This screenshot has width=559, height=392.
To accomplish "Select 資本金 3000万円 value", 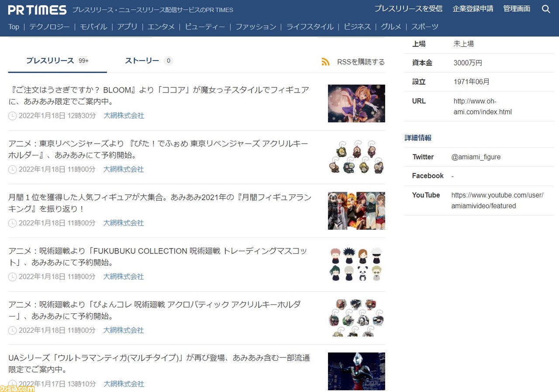I will pyautogui.click(x=468, y=63).
